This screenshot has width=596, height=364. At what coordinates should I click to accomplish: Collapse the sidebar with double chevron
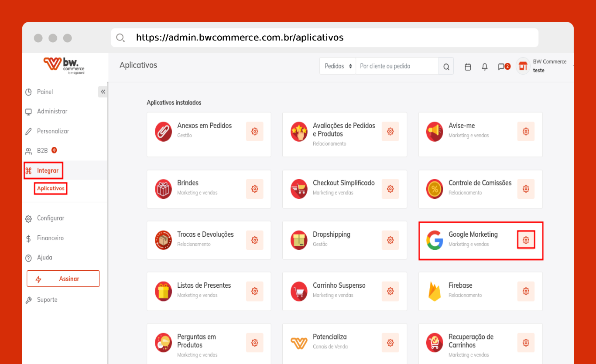(x=103, y=92)
